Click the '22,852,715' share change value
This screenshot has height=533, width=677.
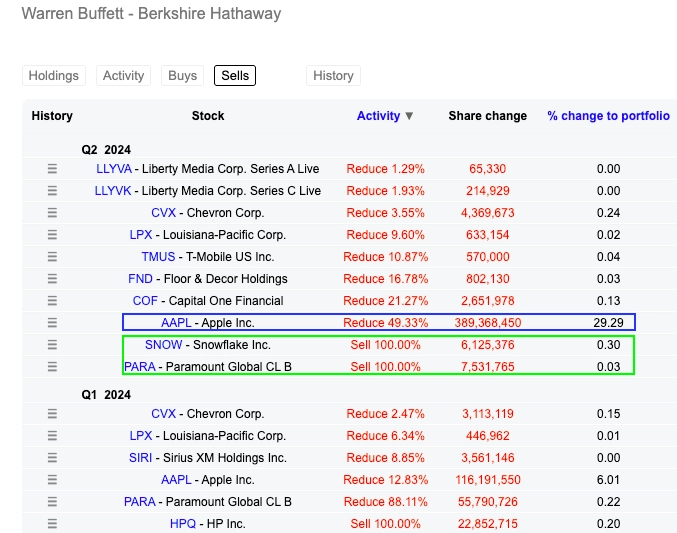click(488, 523)
